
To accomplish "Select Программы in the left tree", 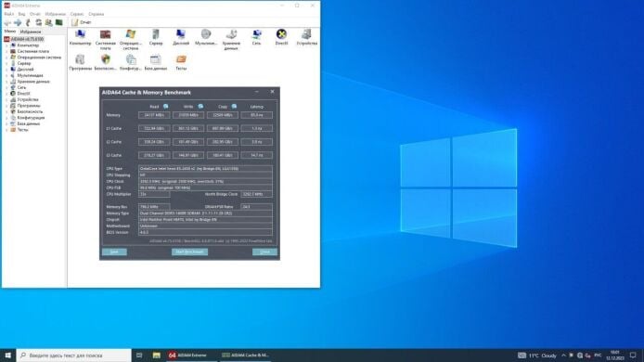I will pyautogui.click(x=29, y=106).
